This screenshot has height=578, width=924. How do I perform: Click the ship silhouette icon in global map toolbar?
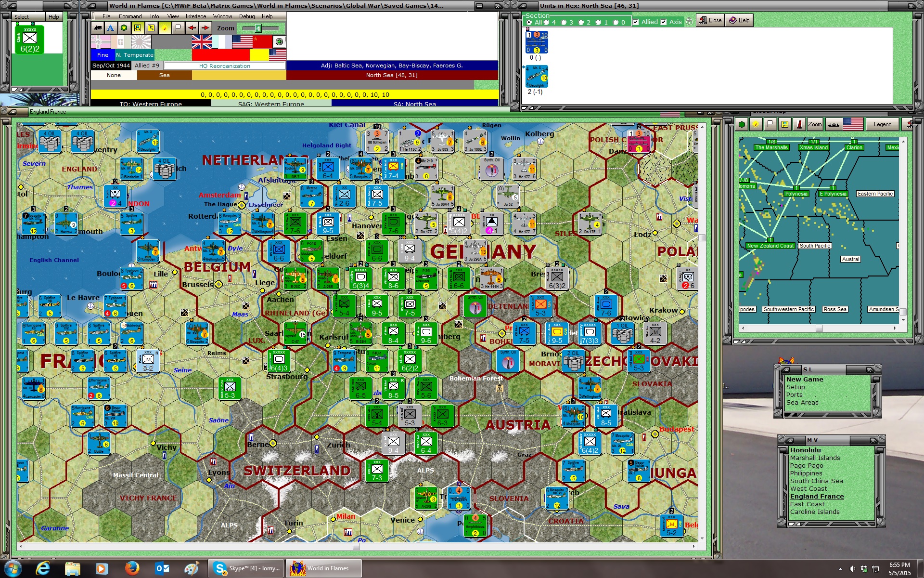(x=833, y=124)
